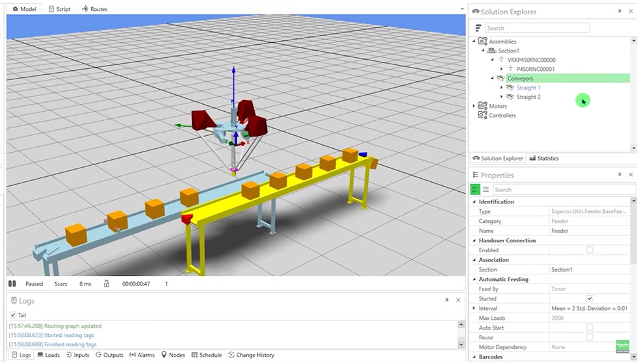Expand the P4S0RNC00001 node
This screenshot has height=364, width=637.
tap(502, 69)
